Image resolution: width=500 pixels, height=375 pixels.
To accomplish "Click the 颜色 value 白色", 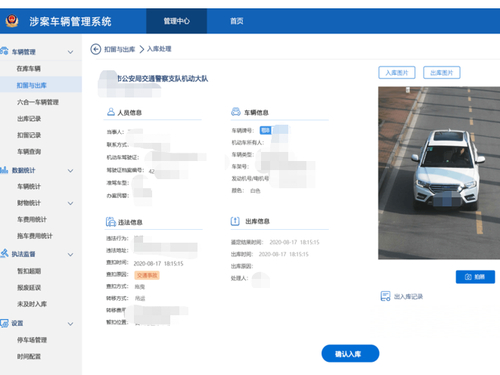I will pos(255,191).
